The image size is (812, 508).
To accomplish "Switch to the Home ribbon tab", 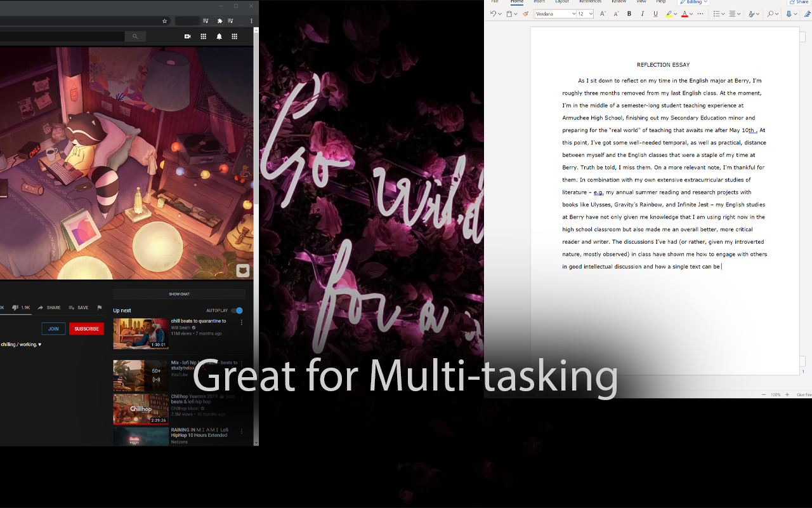I will pos(517,2).
